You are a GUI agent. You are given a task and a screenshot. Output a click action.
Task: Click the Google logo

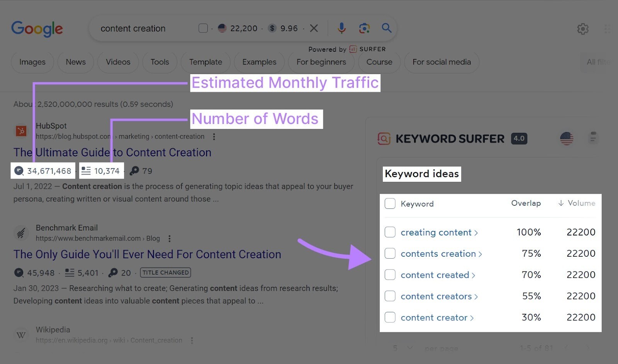pyautogui.click(x=37, y=29)
